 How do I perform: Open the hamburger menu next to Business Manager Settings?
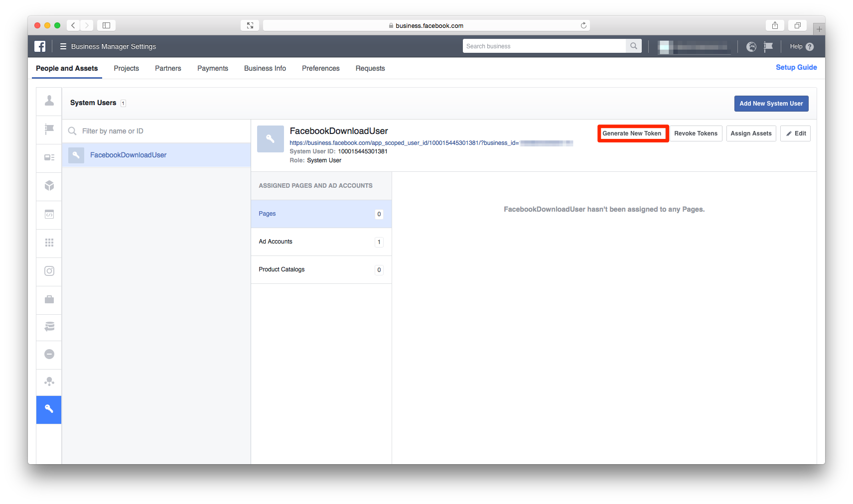click(x=63, y=46)
